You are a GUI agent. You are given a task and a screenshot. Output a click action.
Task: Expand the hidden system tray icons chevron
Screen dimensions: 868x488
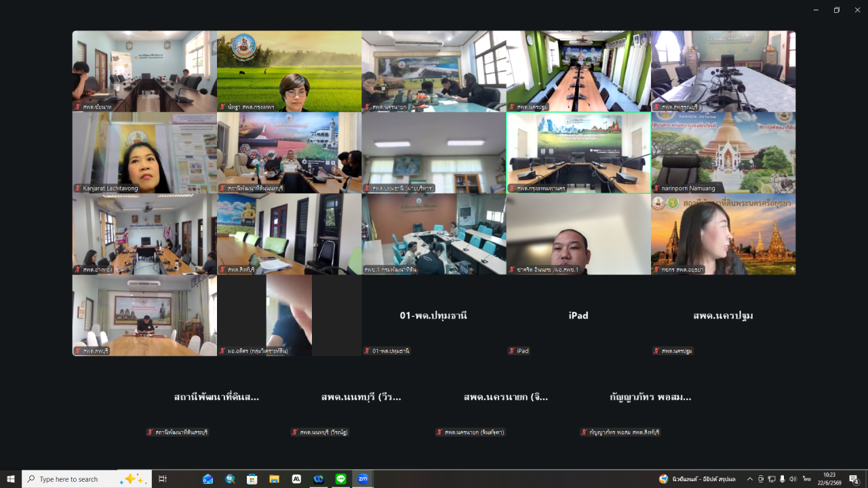(749, 479)
